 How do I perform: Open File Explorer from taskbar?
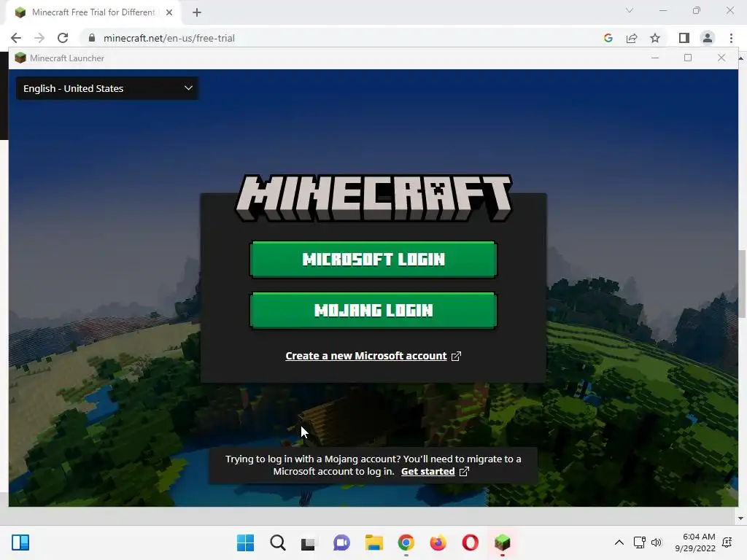[x=374, y=542]
